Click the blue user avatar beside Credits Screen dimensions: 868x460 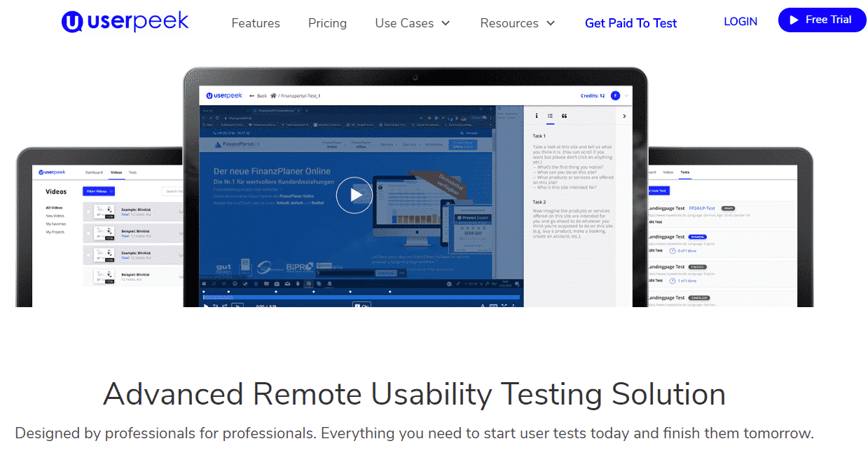(x=615, y=95)
